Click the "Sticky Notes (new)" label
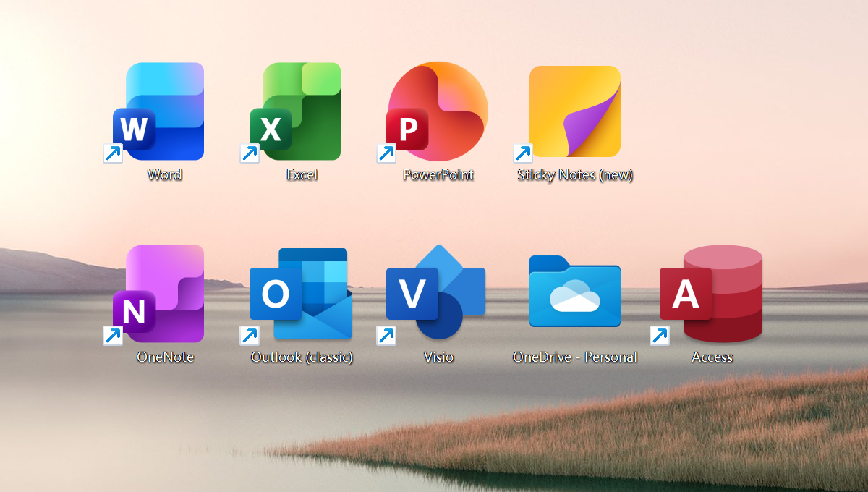The height and width of the screenshot is (492, 868). click(x=575, y=175)
